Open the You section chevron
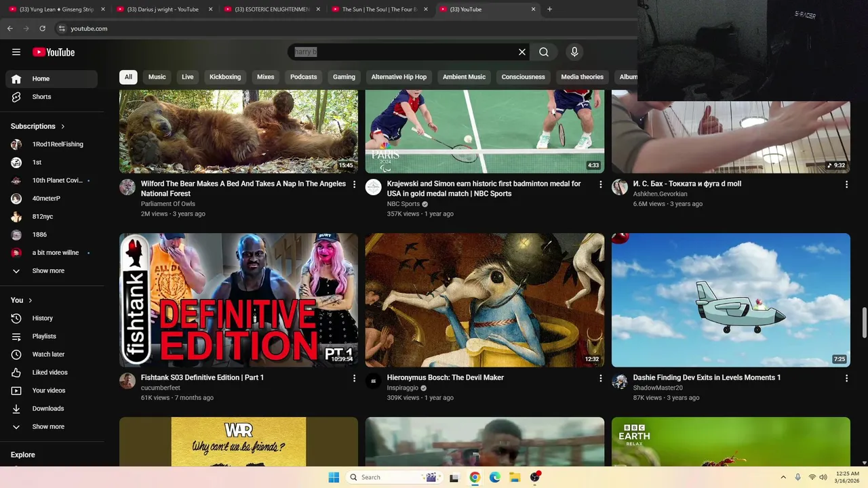 coord(31,300)
